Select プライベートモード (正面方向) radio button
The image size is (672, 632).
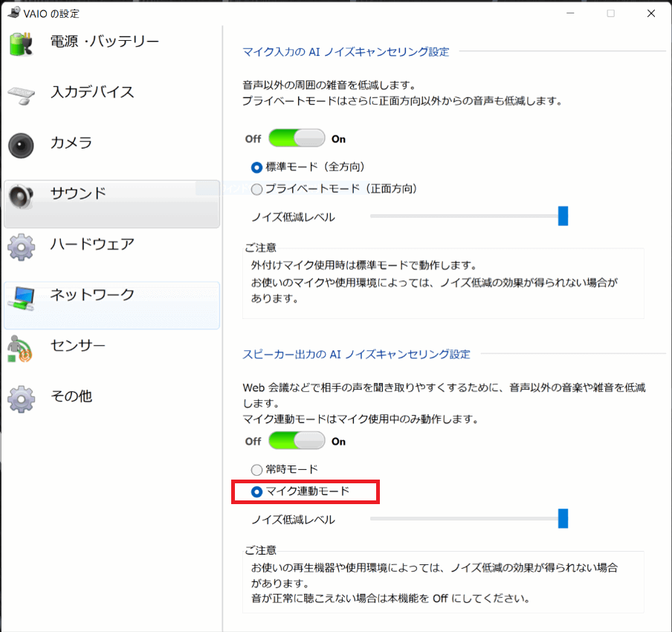[x=256, y=189]
